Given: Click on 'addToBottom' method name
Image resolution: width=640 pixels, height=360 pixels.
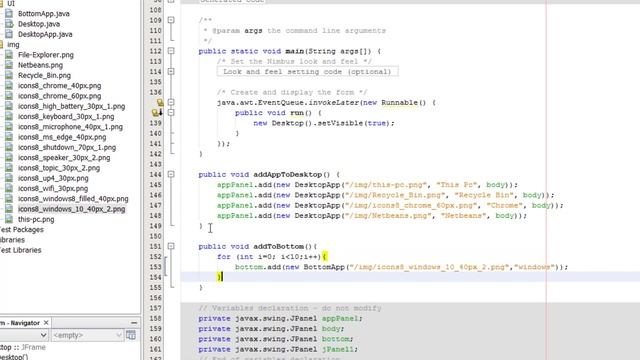Looking at the screenshot, I should [278, 247].
